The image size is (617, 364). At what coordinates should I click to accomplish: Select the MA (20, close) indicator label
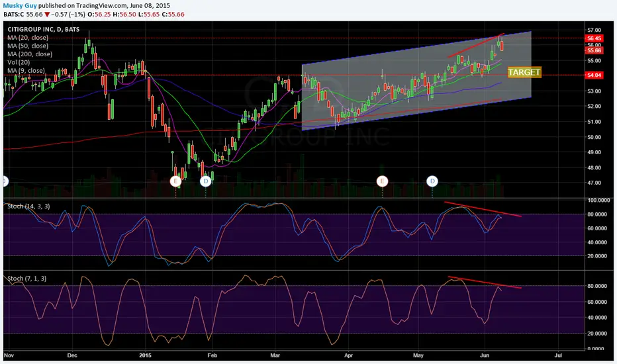click(x=28, y=38)
